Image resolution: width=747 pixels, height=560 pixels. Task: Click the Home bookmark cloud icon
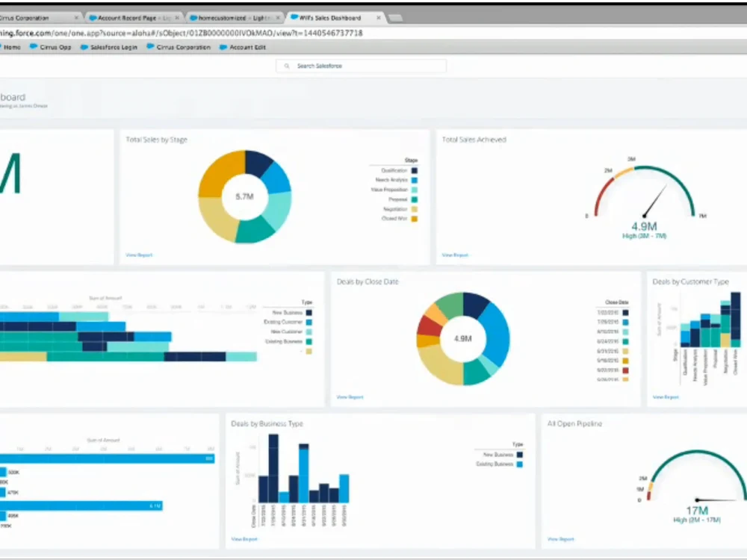pyautogui.click(x=3, y=47)
